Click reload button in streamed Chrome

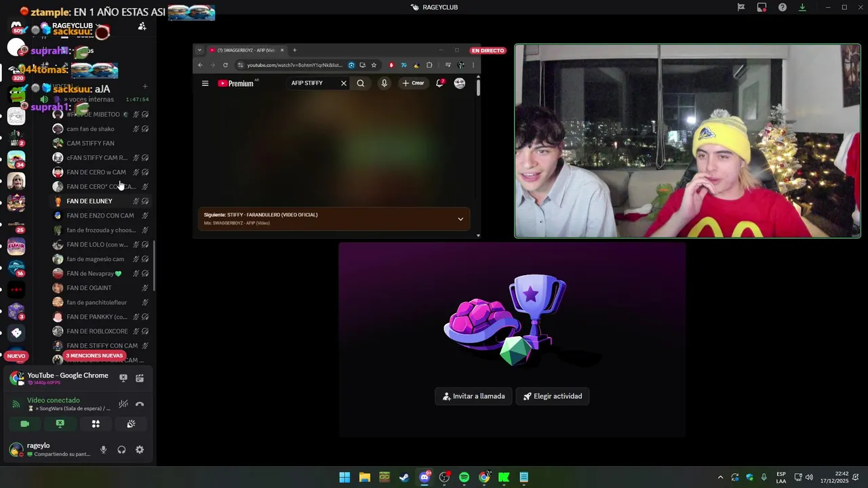[225, 65]
